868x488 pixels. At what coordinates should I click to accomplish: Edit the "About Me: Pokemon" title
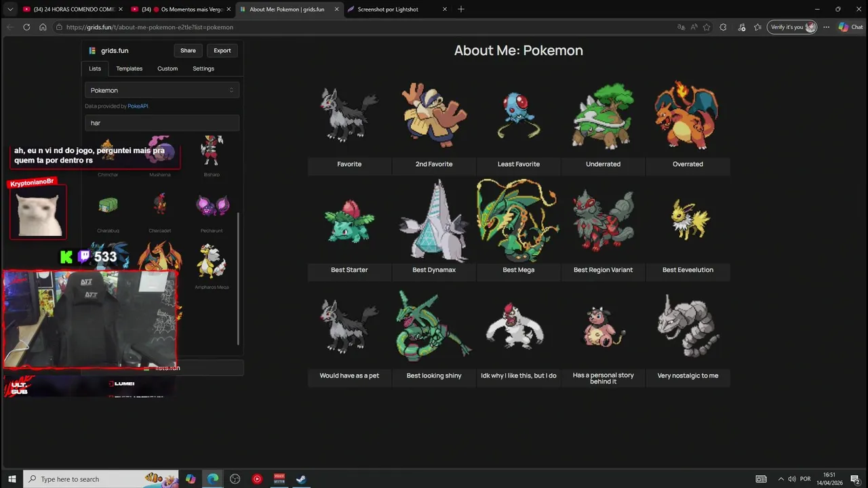coord(519,50)
